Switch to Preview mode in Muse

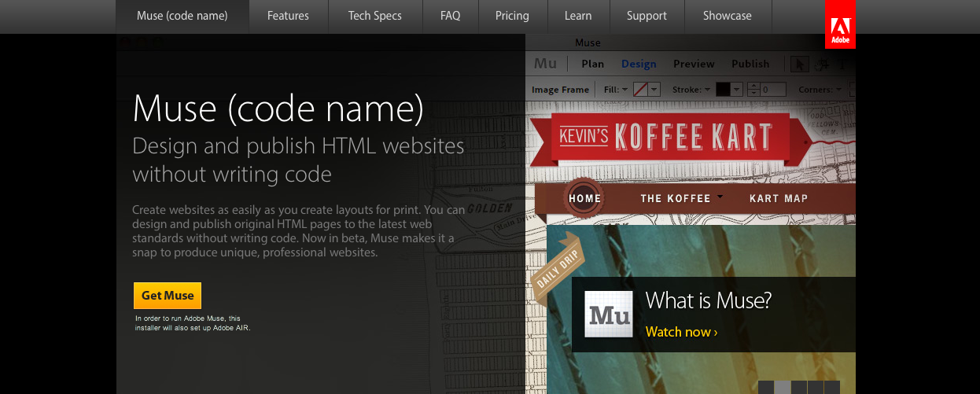coord(694,64)
